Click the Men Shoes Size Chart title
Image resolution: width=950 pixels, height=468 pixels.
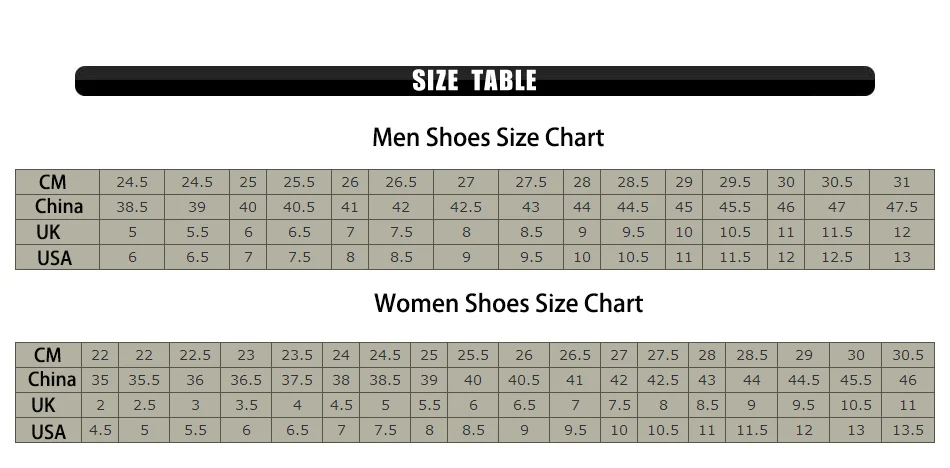click(x=488, y=136)
